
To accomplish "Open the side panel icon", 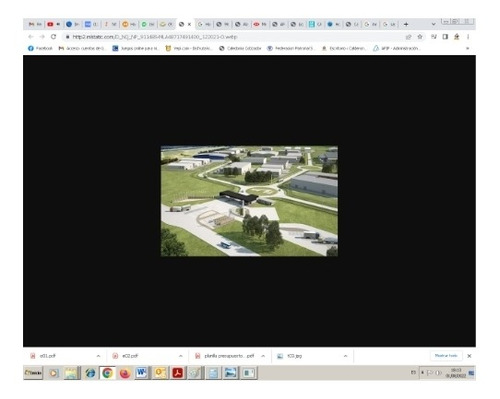I will tap(445, 37).
